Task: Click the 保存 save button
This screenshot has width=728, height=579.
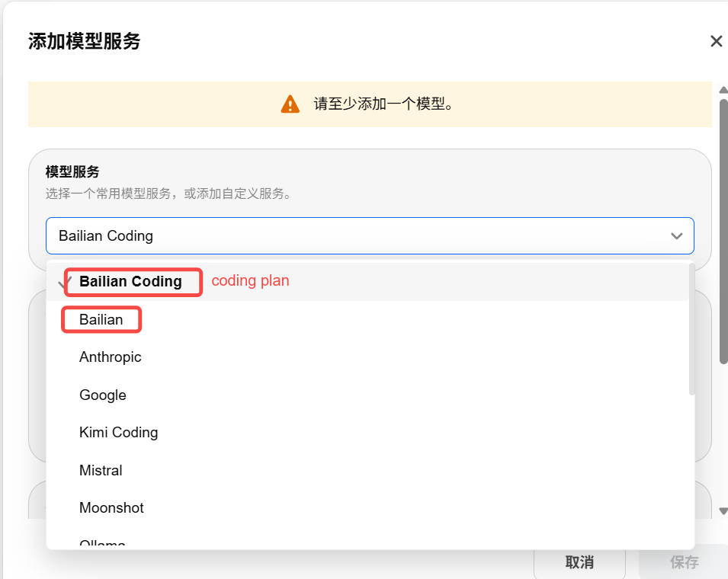Action: [x=684, y=563]
